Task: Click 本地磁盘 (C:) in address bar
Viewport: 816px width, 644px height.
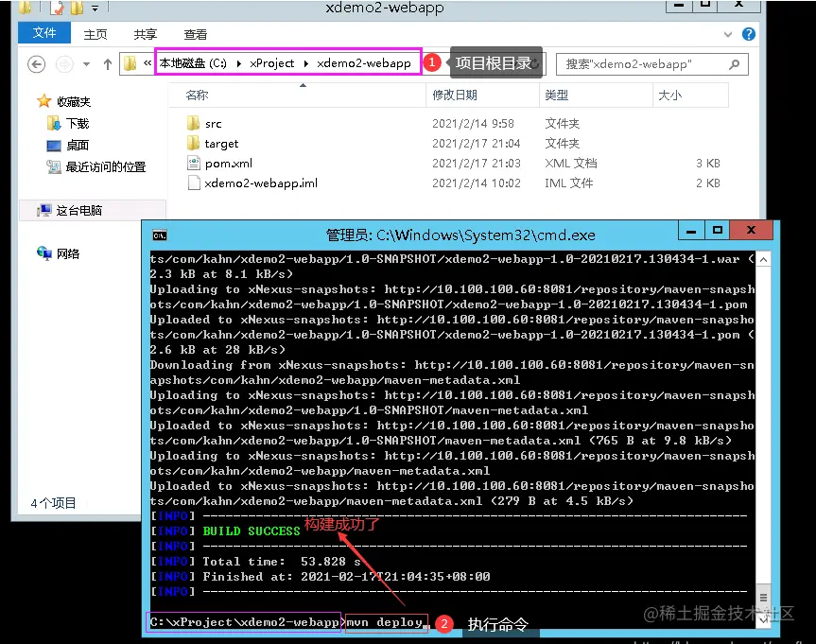Action: pos(193,63)
